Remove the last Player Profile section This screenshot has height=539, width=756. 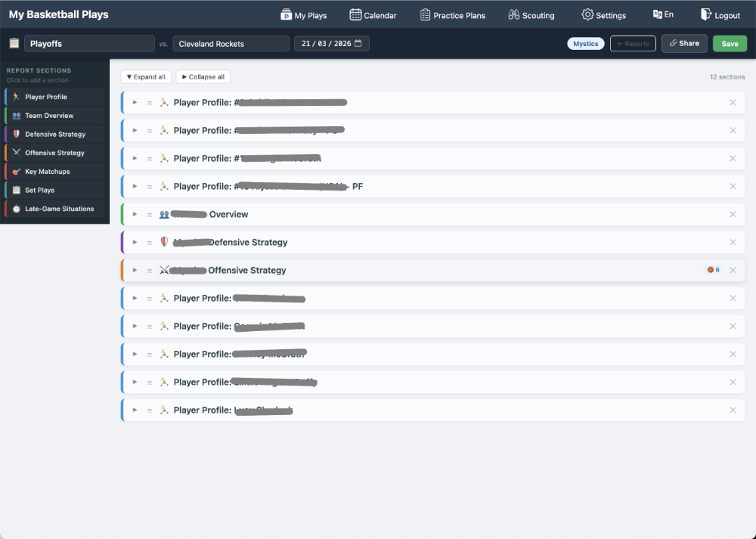pyautogui.click(x=732, y=410)
